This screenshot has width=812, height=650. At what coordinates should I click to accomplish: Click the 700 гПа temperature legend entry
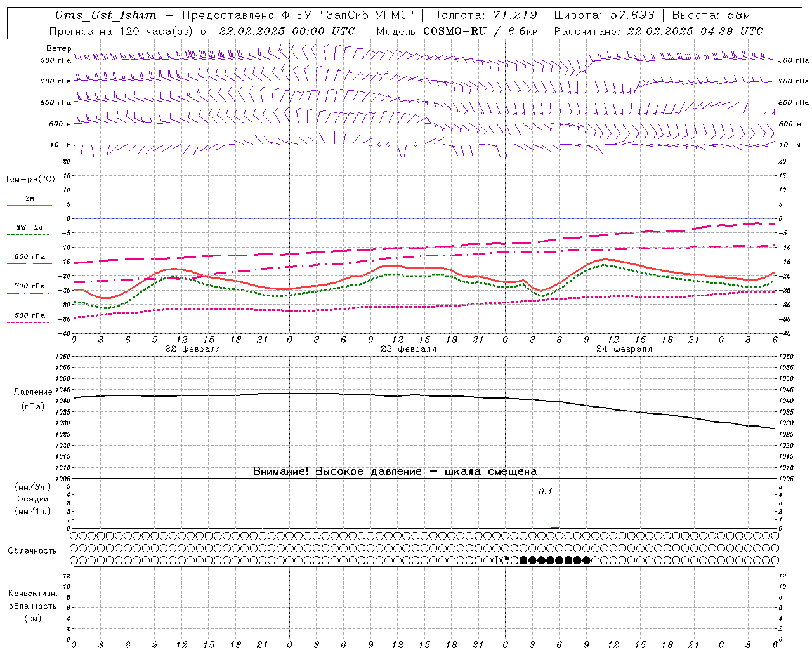coord(29,286)
